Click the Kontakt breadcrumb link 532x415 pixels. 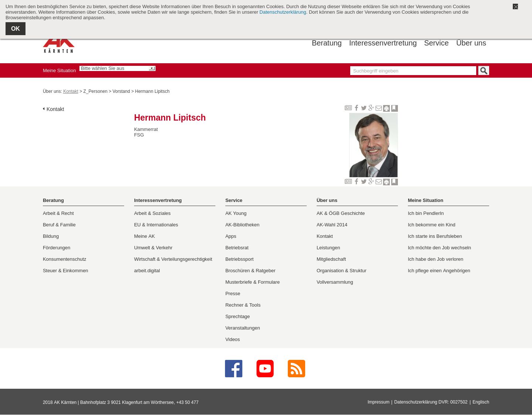coord(71,91)
